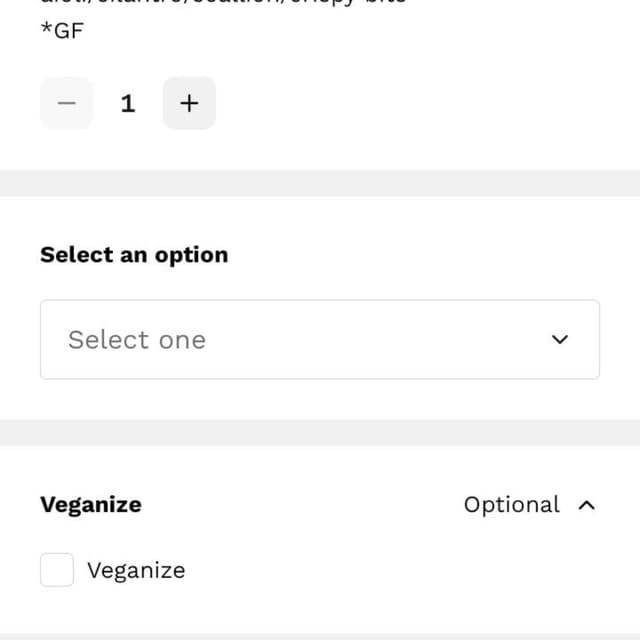This screenshot has width=640, height=640.
Task: Open the Select one dropdown
Action: (320, 339)
